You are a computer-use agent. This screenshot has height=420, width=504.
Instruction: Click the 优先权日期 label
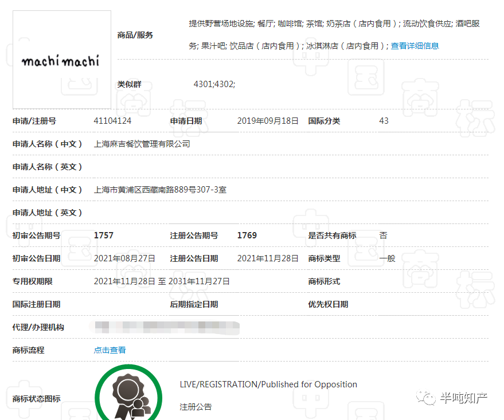328,304
